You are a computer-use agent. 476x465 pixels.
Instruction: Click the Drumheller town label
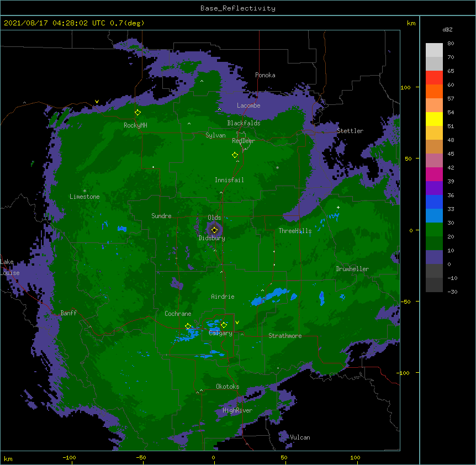pyautogui.click(x=352, y=269)
